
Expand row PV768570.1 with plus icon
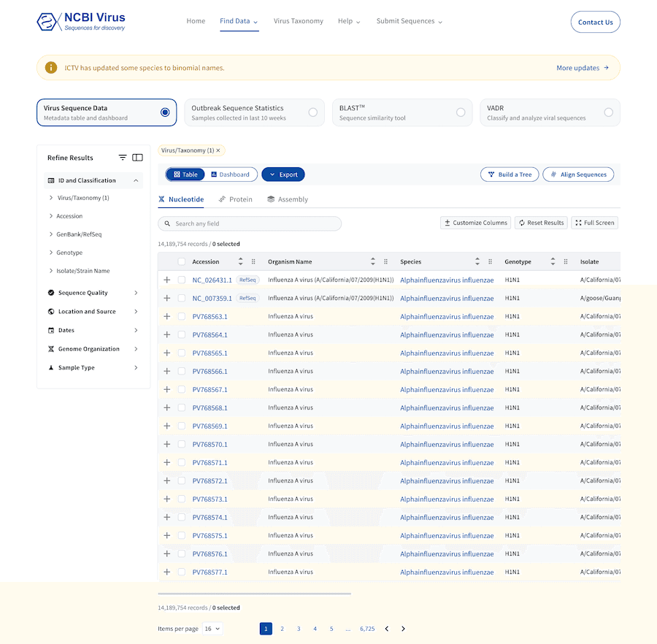coord(166,444)
